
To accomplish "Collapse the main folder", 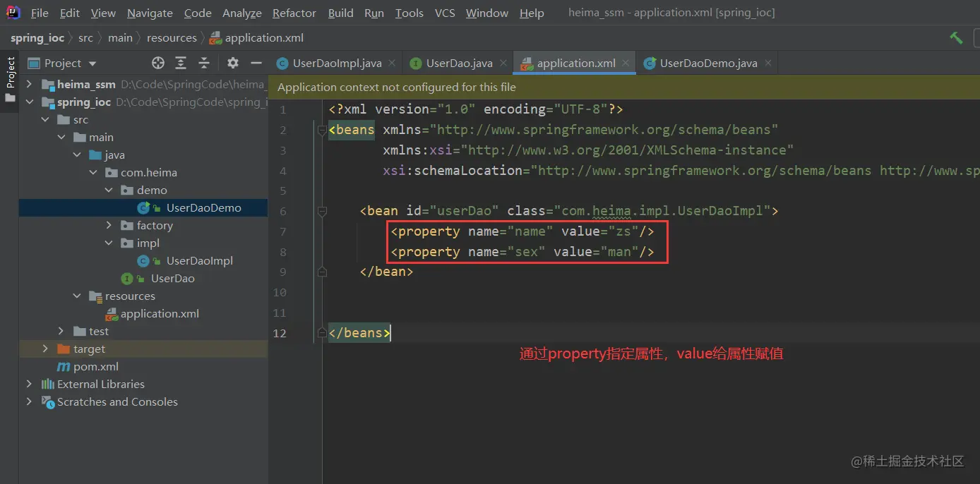I will coord(61,138).
